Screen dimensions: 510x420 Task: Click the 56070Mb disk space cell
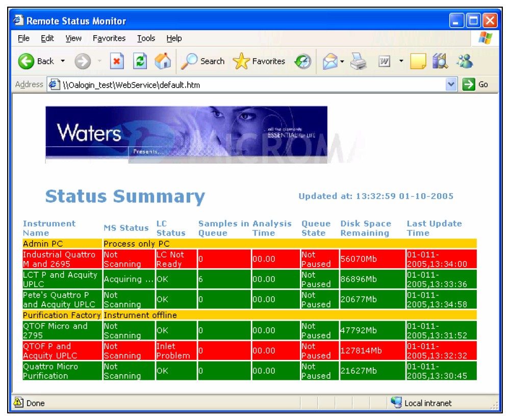pos(372,259)
